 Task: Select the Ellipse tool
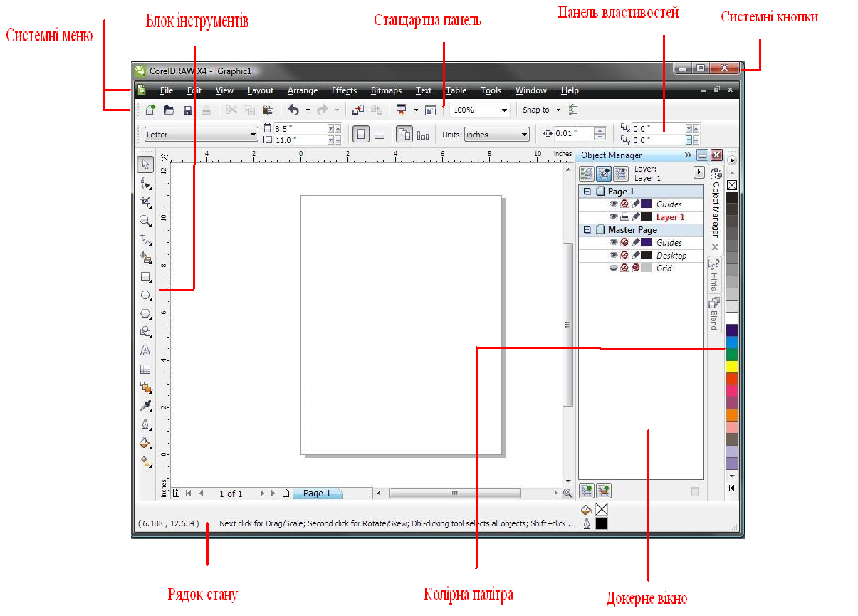pyautogui.click(x=145, y=295)
